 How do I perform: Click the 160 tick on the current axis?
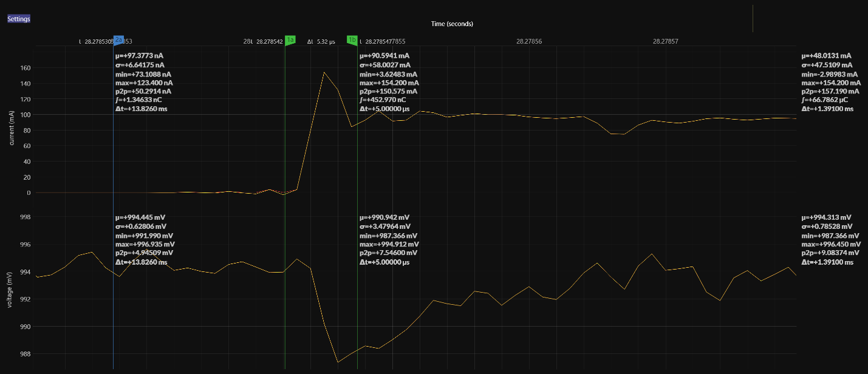tap(25, 68)
